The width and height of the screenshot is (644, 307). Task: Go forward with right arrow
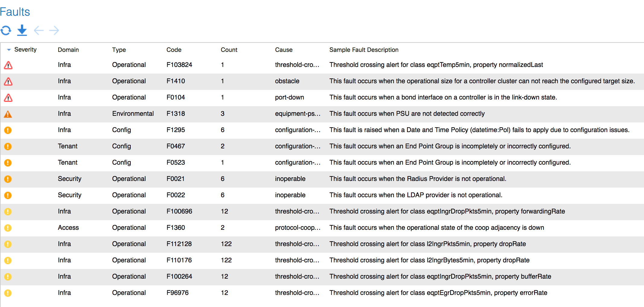click(54, 30)
